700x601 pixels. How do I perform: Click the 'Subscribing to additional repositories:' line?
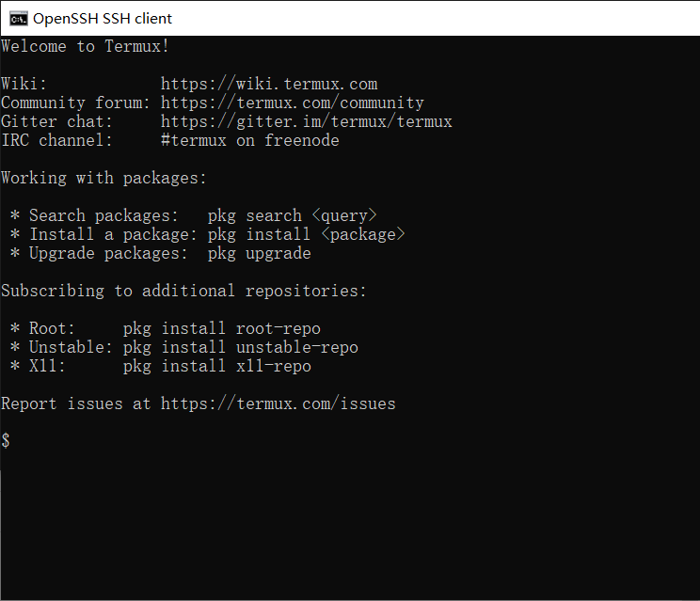point(183,291)
